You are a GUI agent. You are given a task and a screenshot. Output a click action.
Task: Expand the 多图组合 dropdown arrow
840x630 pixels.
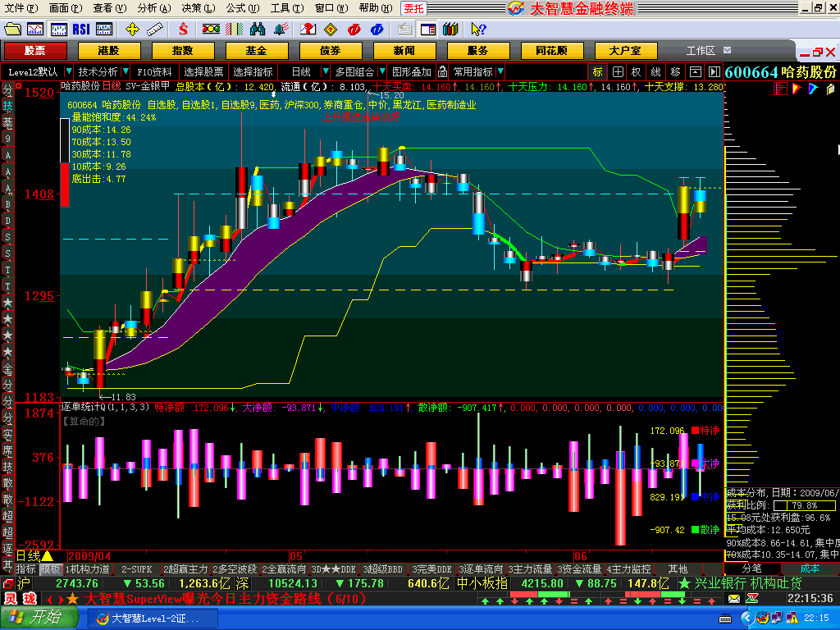click(x=382, y=72)
